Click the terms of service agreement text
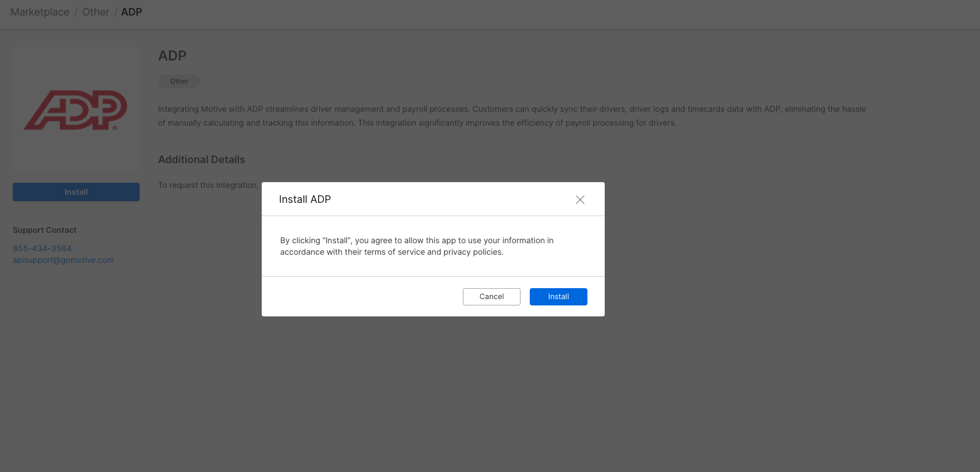Image resolution: width=980 pixels, height=472 pixels. (417, 246)
